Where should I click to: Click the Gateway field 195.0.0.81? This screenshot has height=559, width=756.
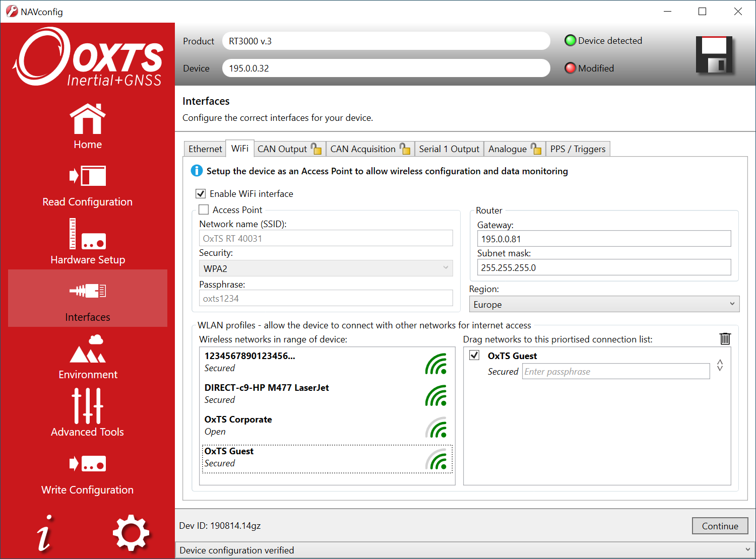(x=604, y=239)
